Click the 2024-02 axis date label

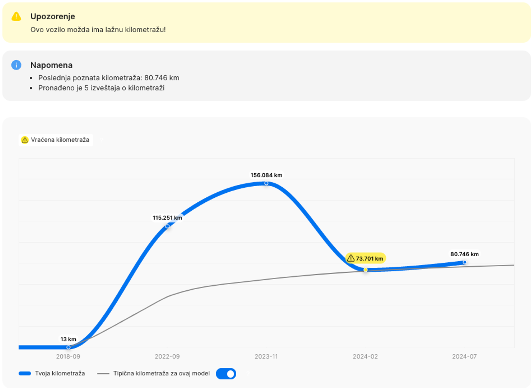pos(365,357)
